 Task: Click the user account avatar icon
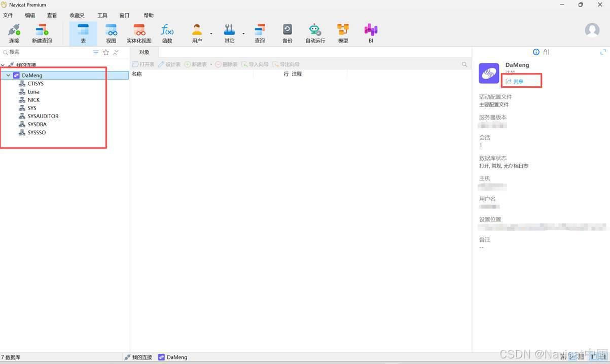pyautogui.click(x=592, y=30)
